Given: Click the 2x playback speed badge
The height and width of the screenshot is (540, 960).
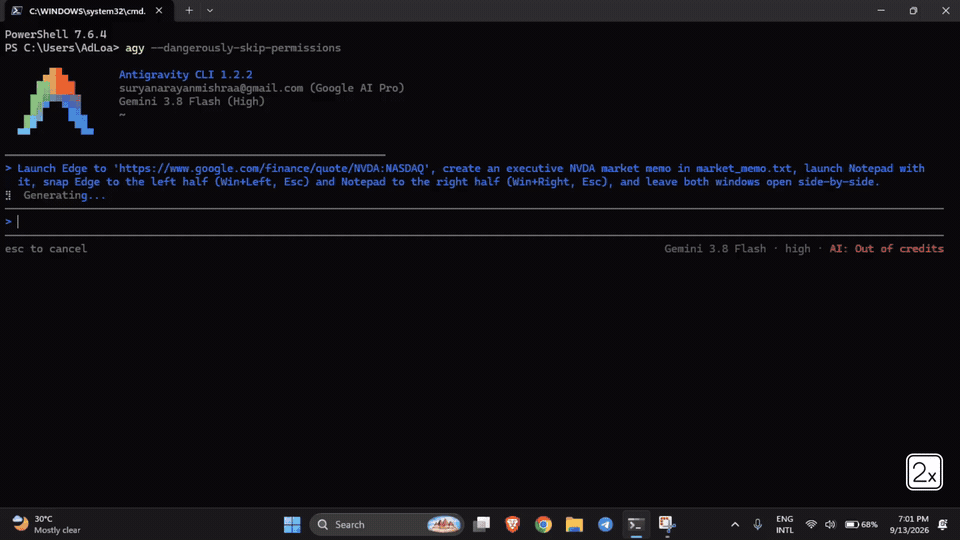Looking at the screenshot, I should pos(924,472).
